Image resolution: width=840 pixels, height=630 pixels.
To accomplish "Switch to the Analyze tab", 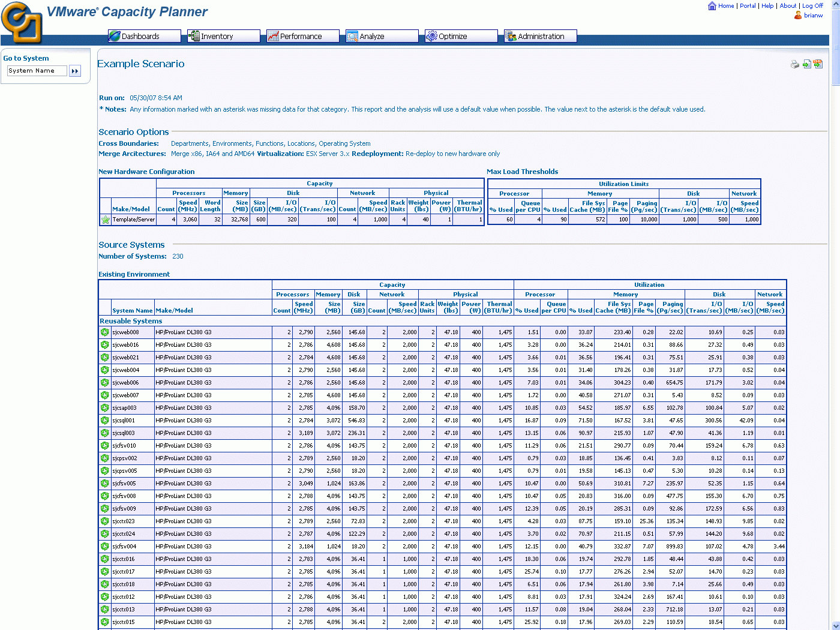I will tap(382, 35).
